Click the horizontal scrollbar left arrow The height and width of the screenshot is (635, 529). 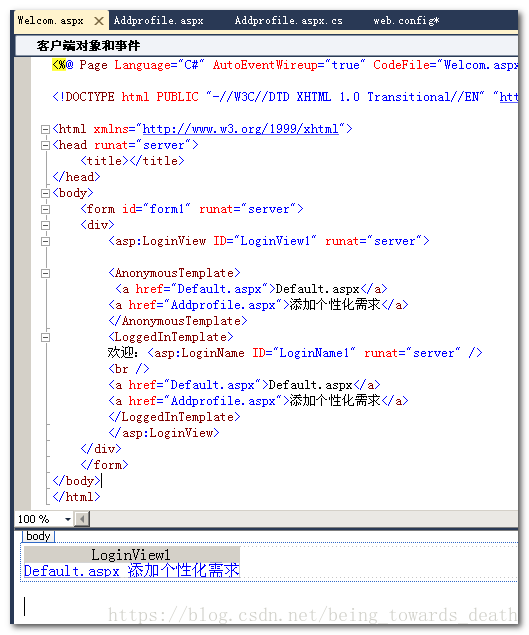click(x=82, y=519)
